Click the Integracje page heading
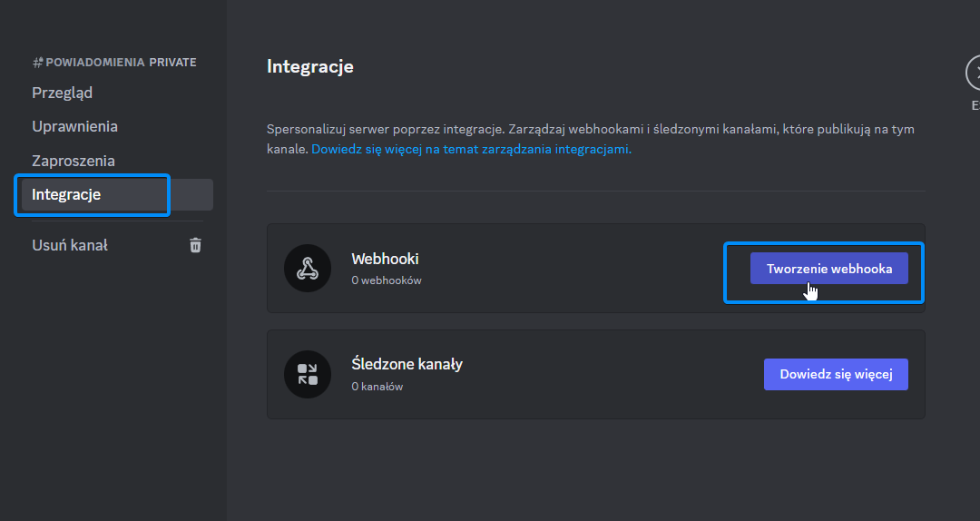980x521 pixels. [309, 66]
